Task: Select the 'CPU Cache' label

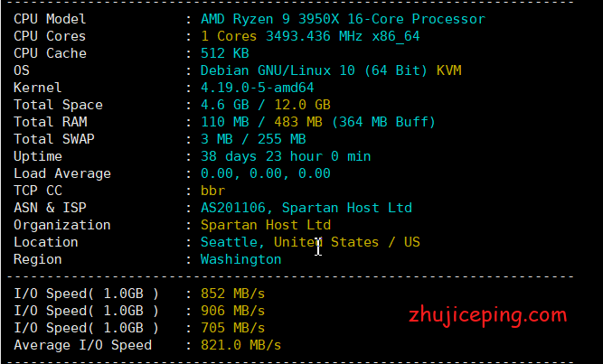Action: (x=50, y=53)
